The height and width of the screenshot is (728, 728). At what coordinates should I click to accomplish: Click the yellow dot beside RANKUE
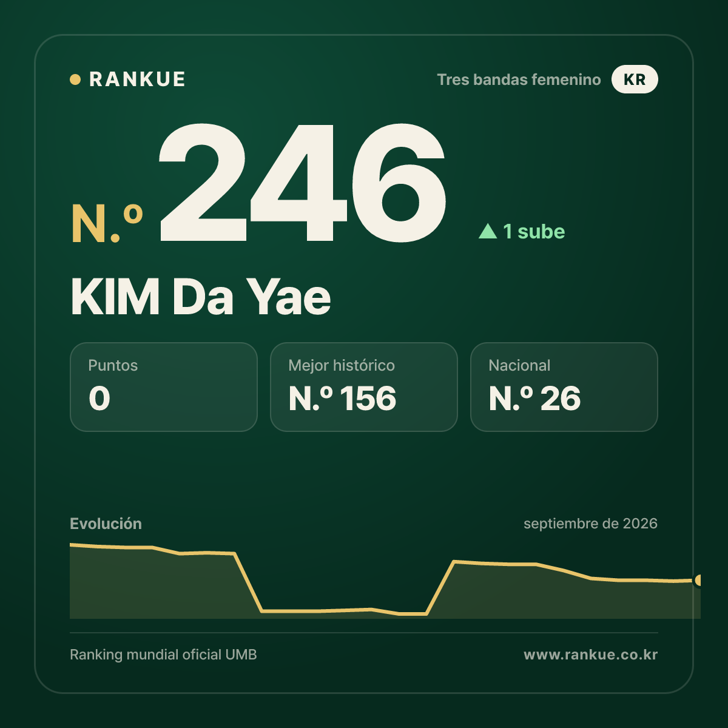pos(75,79)
